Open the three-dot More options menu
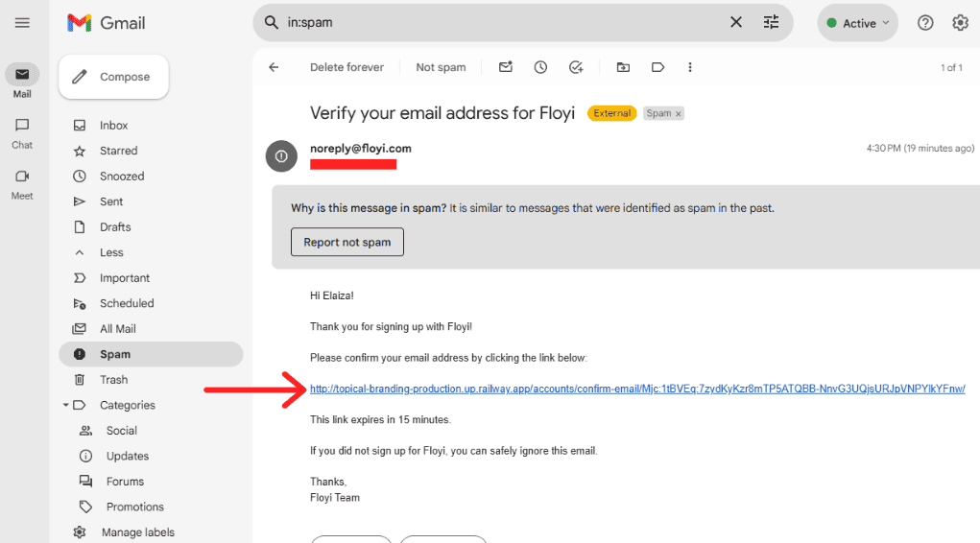Image resolution: width=980 pixels, height=543 pixels. pos(690,67)
